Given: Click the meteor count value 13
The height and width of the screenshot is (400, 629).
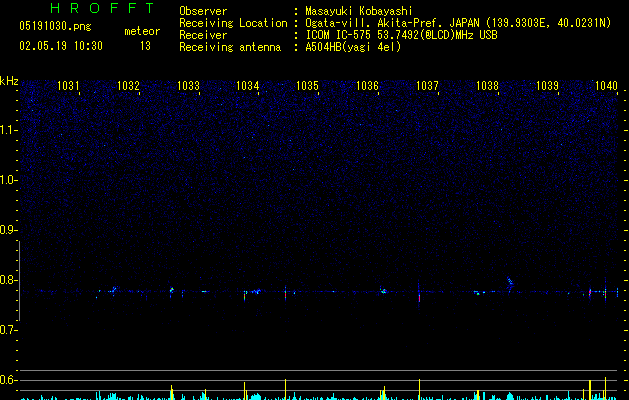Looking at the screenshot, I should [145, 46].
